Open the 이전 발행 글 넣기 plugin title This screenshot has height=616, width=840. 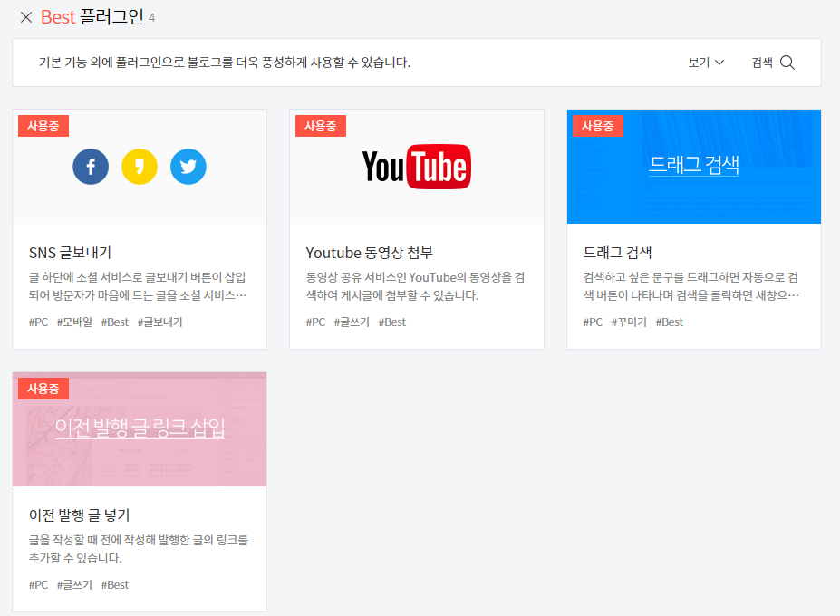coord(79,515)
